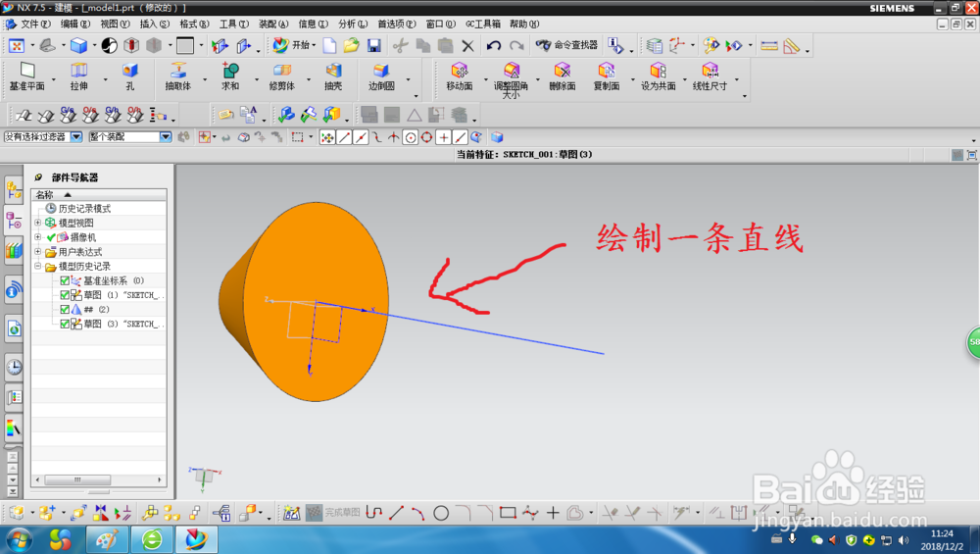Toggle the 摄像机 green check mark
980x554 pixels.
(51, 237)
